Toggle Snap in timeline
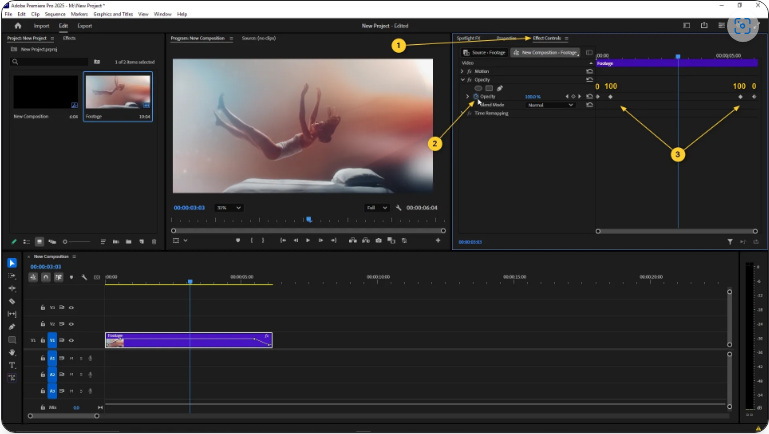The image size is (769, 434). point(46,277)
